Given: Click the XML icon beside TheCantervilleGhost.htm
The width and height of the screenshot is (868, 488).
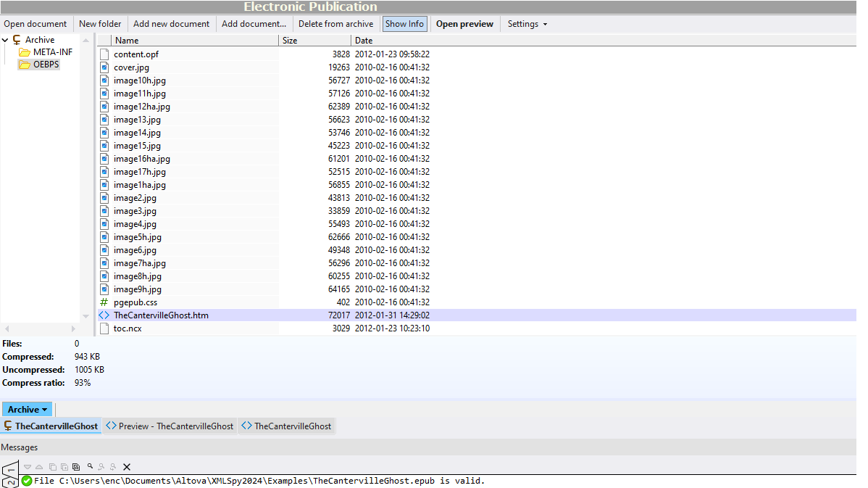Looking at the screenshot, I should point(104,315).
